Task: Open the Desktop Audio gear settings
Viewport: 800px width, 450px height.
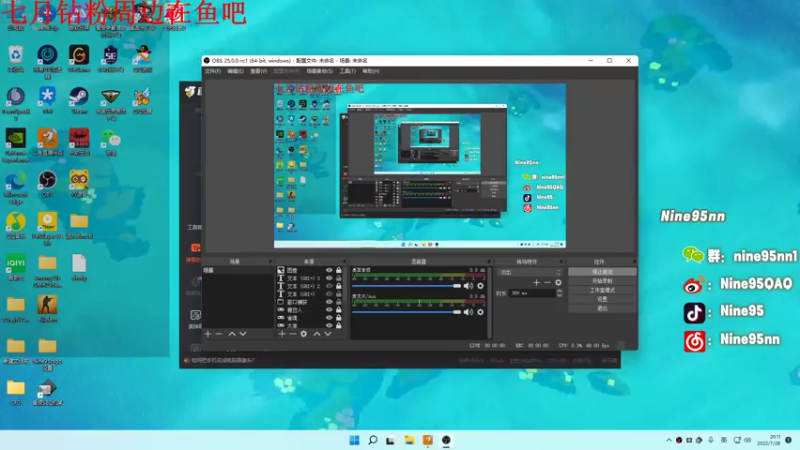Action: tap(480, 286)
